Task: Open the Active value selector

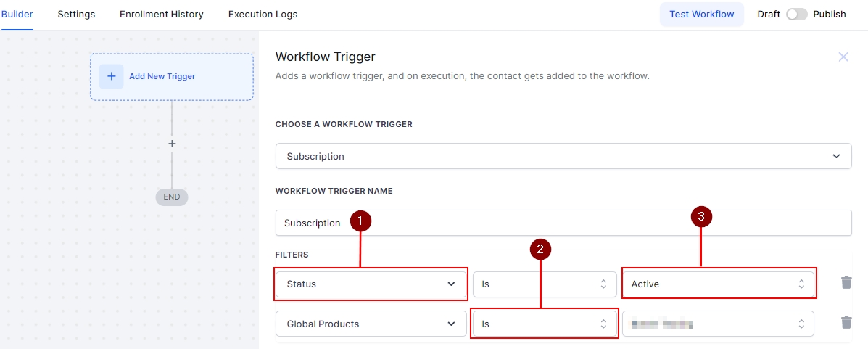Action: [x=718, y=284]
